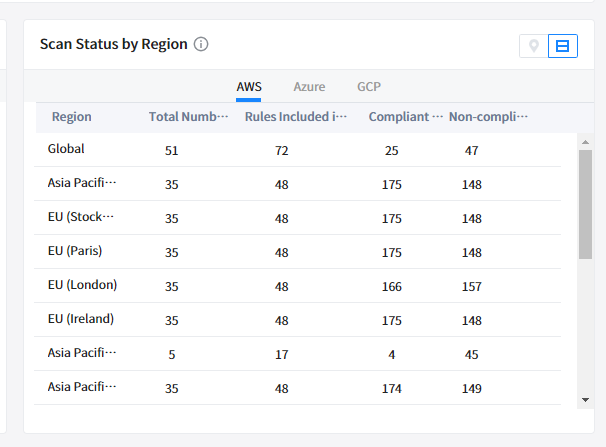This screenshot has width=606, height=447.
Task: Switch to the Azure tab
Action: pos(309,87)
